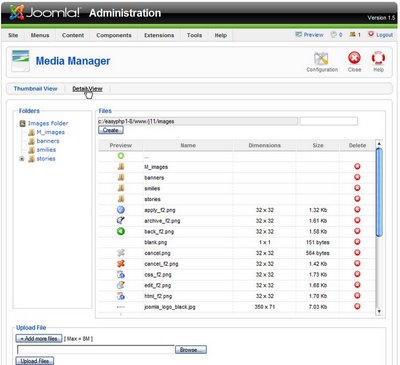Open the Menus menu
The image size is (400, 365).
click(x=40, y=35)
